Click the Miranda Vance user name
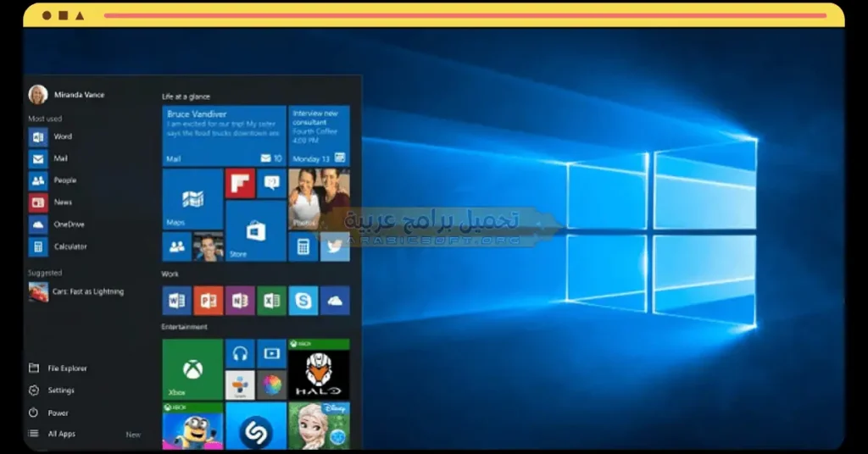 pos(79,95)
